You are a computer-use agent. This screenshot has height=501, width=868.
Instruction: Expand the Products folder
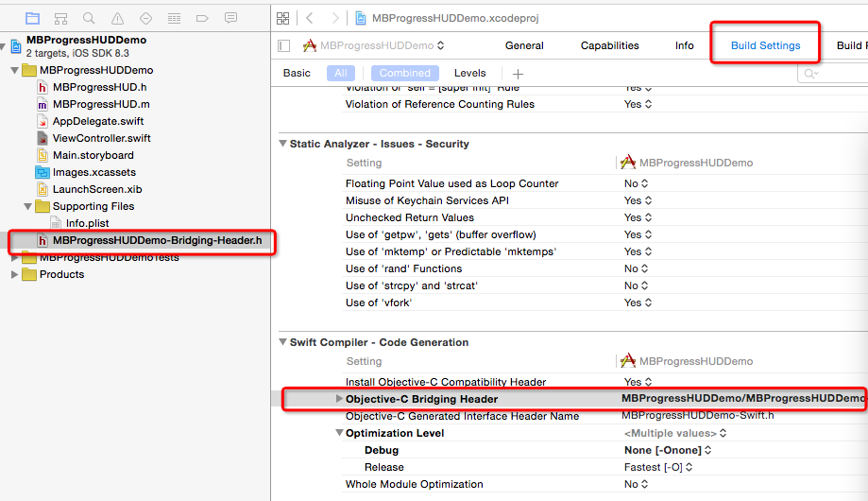point(14,274)
